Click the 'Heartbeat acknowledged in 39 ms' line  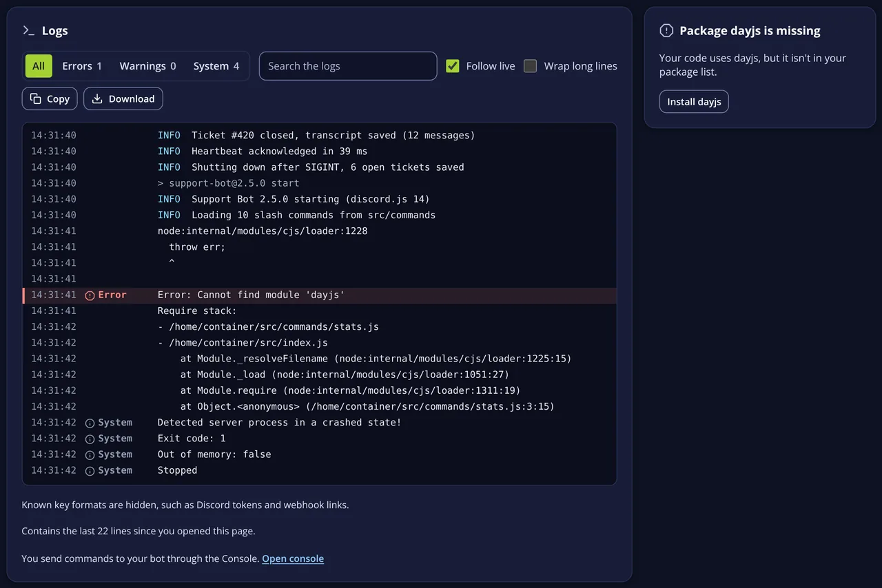pyautogui.click(x=320, y=151)
